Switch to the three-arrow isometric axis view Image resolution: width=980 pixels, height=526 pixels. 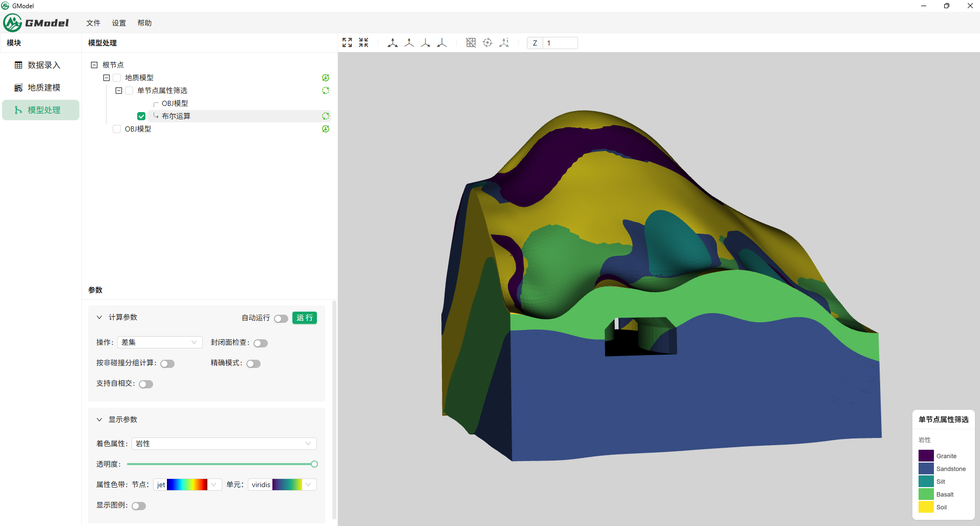[393, 43]
